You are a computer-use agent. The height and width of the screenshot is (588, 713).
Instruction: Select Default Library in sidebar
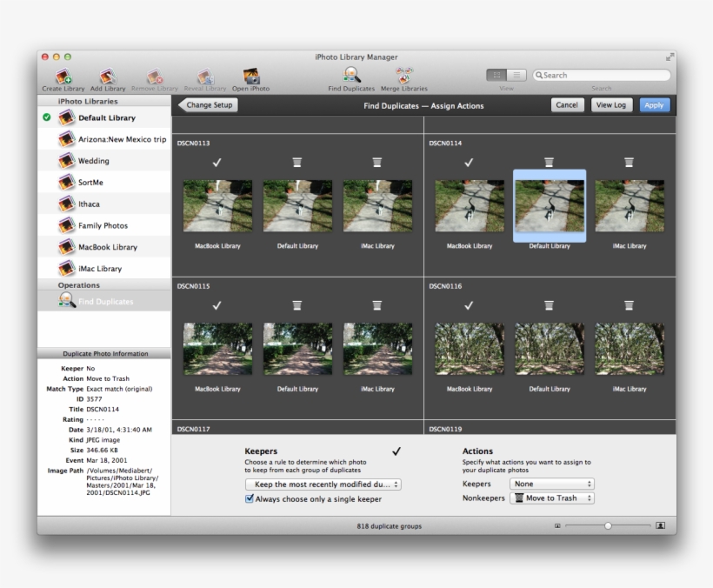pos(104,117)
